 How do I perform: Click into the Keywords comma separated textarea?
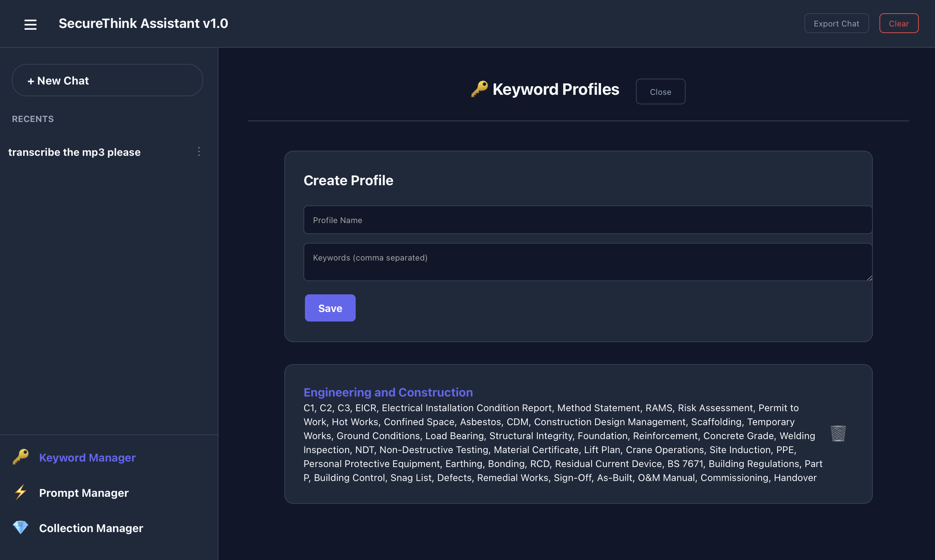[x=587, y=262]
